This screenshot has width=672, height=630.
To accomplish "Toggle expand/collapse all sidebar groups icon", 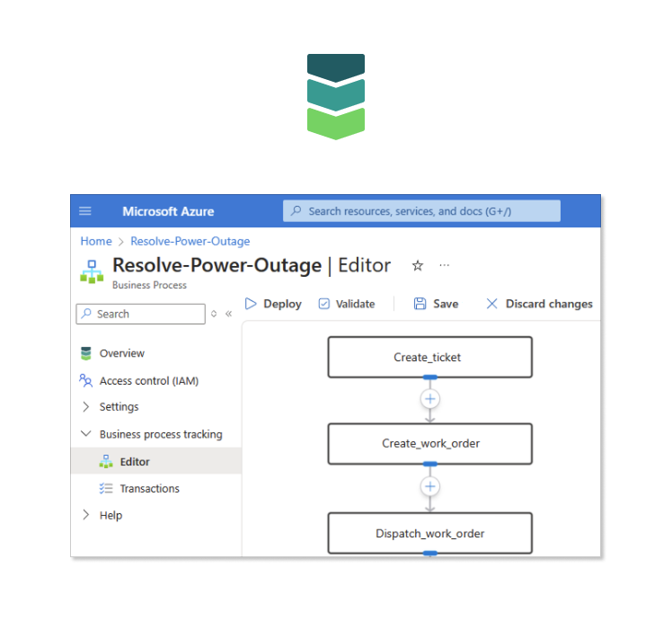I will tap(214, 314).
